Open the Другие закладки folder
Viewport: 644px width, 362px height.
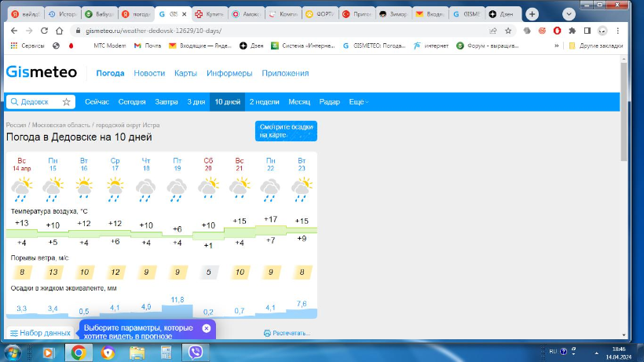596,46
